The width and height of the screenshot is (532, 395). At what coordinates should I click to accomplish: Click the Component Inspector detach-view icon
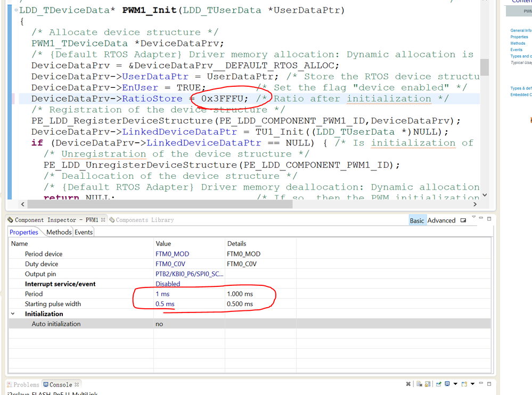click(463, 220)
